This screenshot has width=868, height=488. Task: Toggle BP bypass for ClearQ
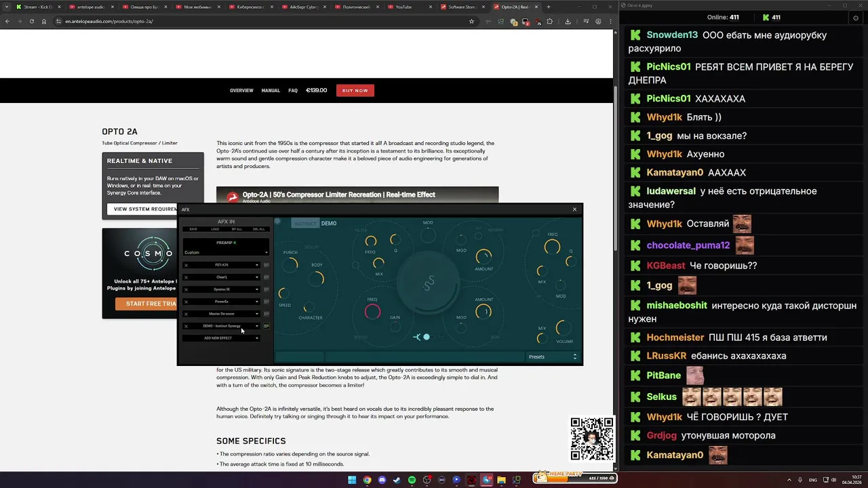[267, 277]
